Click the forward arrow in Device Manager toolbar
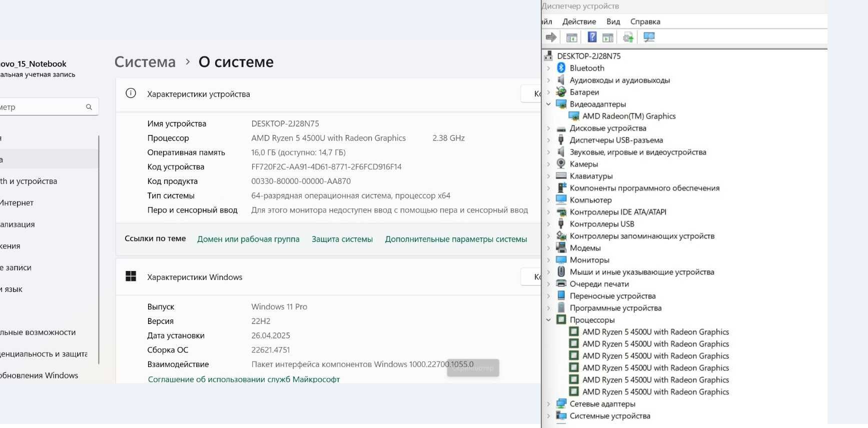Image resolution: width=868 pixels, height=428 pixels. pos(551,37)
